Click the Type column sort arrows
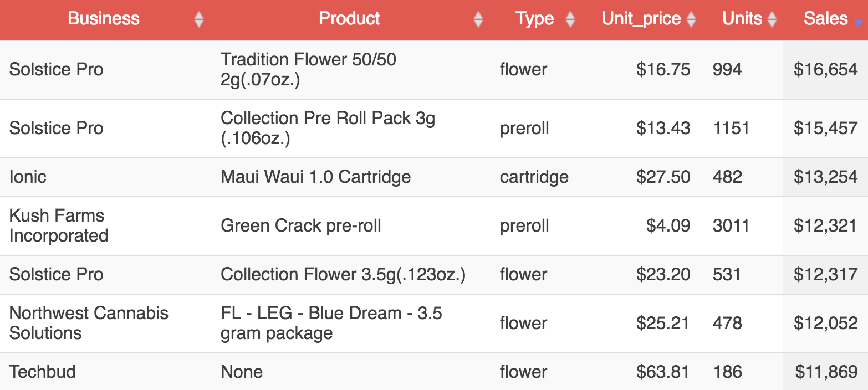The width and height of the screenshot is (868, 390). click(570, 20)
